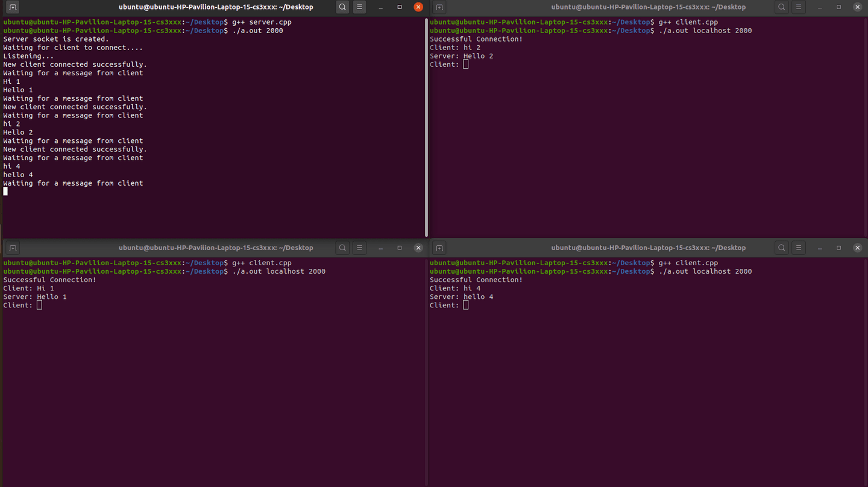This screenshot has width=868, height=487.
Task: Add a new tab in the 'hi 4' client terminal
Action: coord(439,248)
